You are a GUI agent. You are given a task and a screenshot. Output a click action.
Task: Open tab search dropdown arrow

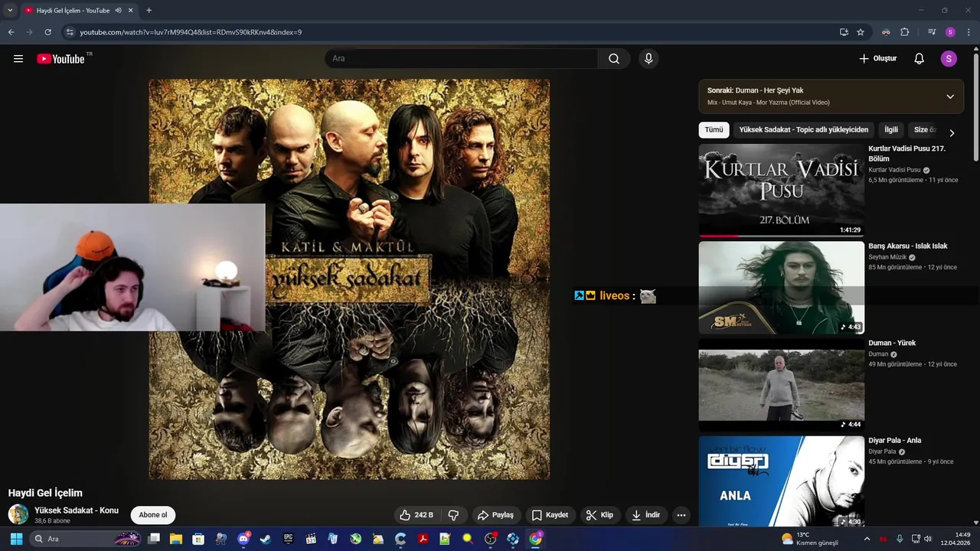10,11
